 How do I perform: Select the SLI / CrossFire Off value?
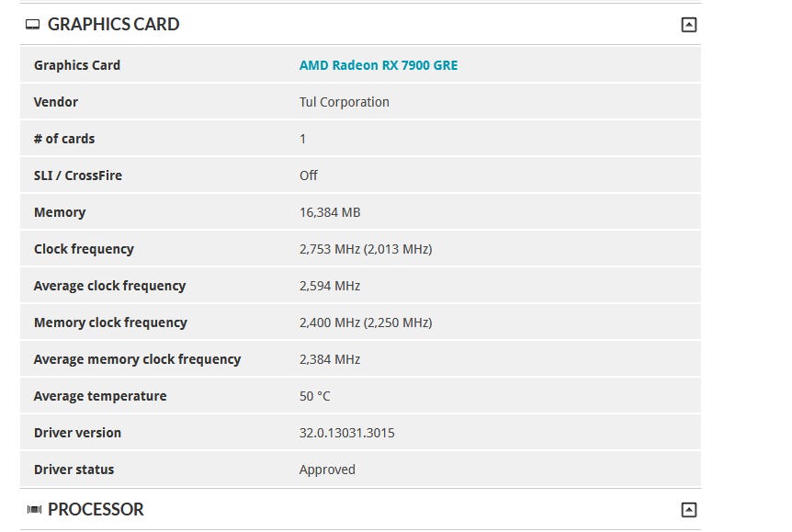coord(309,175)
